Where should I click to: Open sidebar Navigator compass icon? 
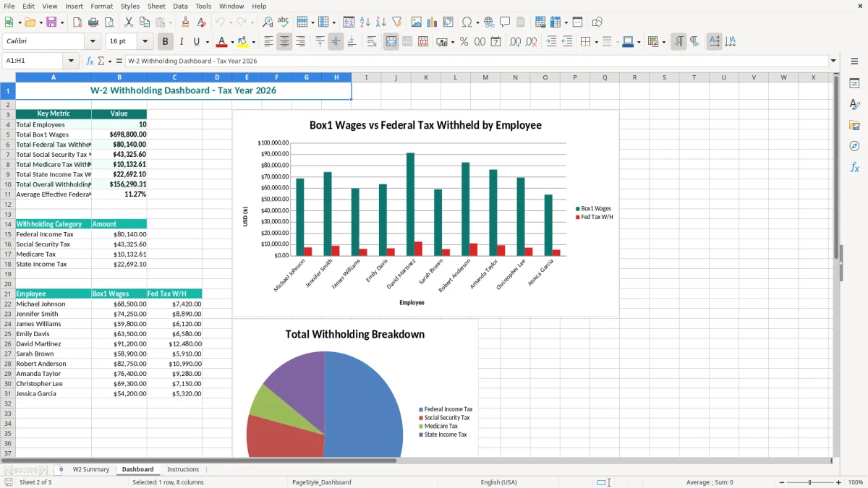854,146
